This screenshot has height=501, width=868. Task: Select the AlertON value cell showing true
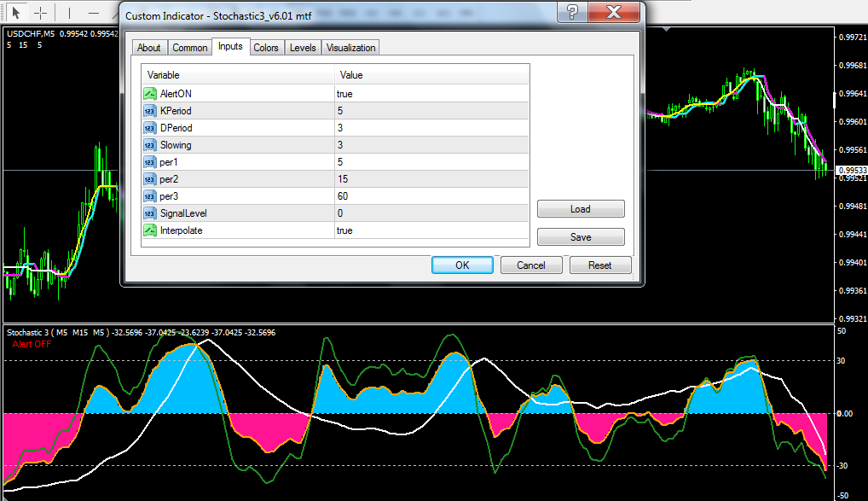pos(431,94)
